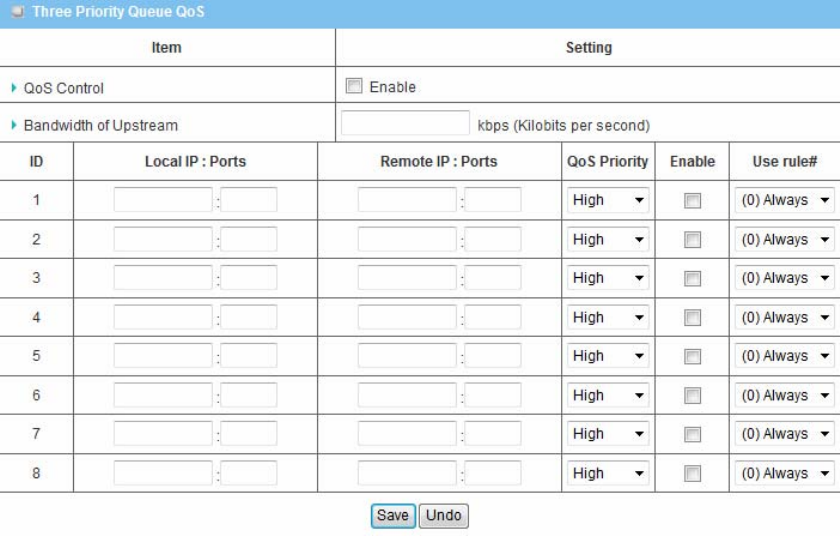Check the Enable box in row 8
840x536 pixels.
(692, 474)
